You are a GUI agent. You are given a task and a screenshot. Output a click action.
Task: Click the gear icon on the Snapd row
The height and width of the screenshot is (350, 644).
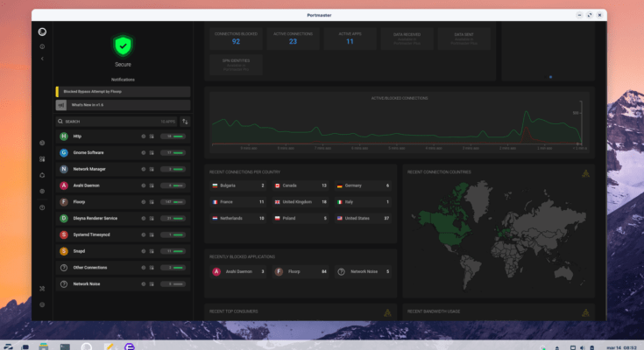(x=143, y=251)
